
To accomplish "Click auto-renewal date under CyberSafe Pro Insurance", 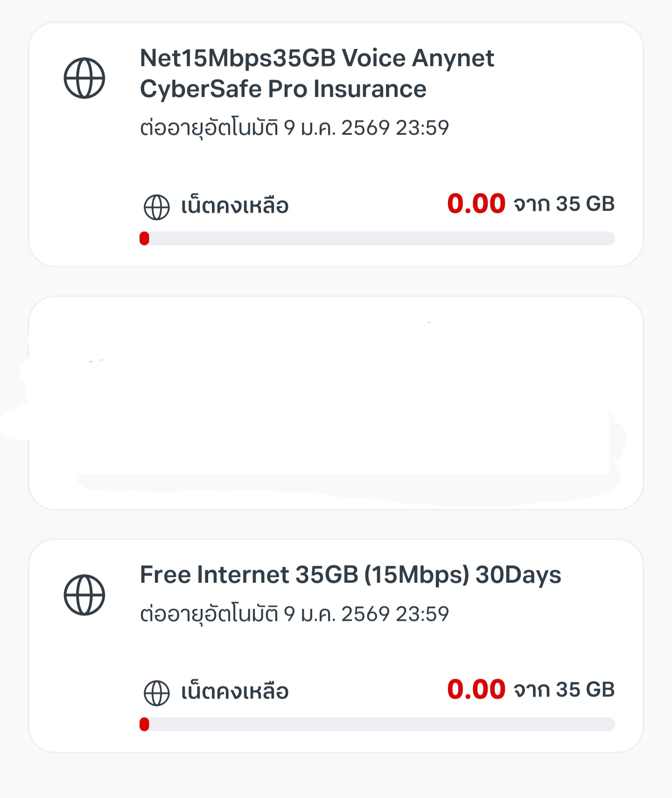I will click(x=294, y=128).
